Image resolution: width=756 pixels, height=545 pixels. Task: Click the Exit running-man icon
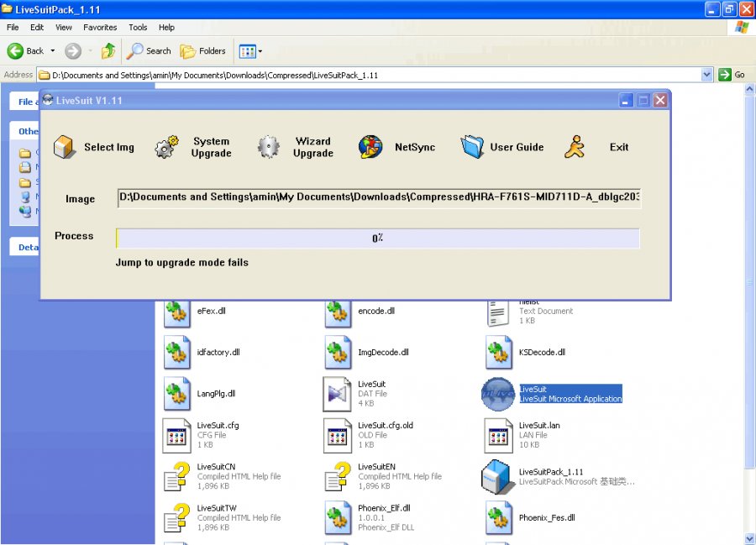tap(575, 146)
